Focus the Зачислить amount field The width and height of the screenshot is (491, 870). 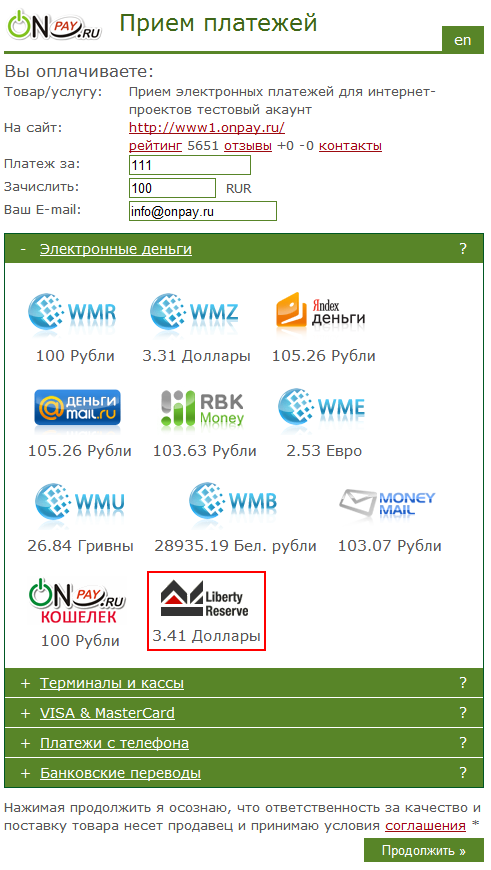coord(172,188)
